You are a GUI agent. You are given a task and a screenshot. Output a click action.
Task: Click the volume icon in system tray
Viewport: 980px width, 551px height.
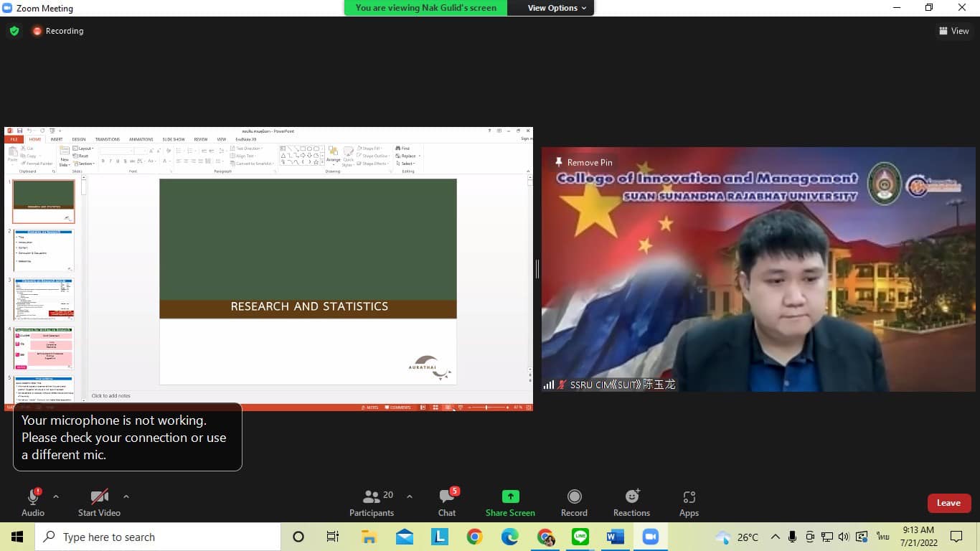tap(844, 537)
